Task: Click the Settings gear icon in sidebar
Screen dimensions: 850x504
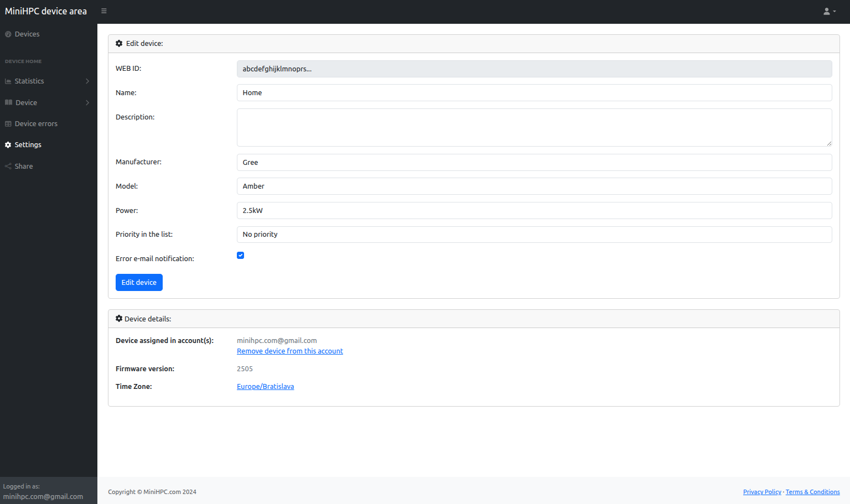Action: [x=8, y=145]
